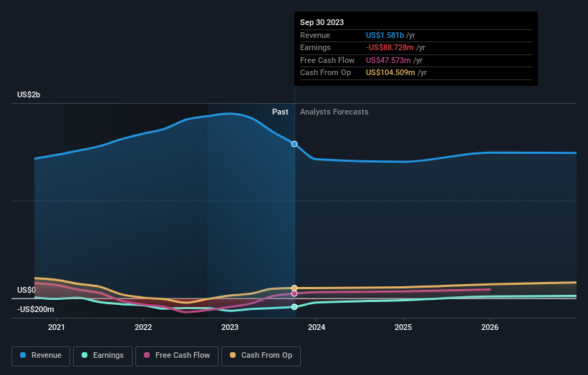The width and height of the screenshot is (588, 375).
Task: Click the US$0 y-axis label
Action: (26, 290)
